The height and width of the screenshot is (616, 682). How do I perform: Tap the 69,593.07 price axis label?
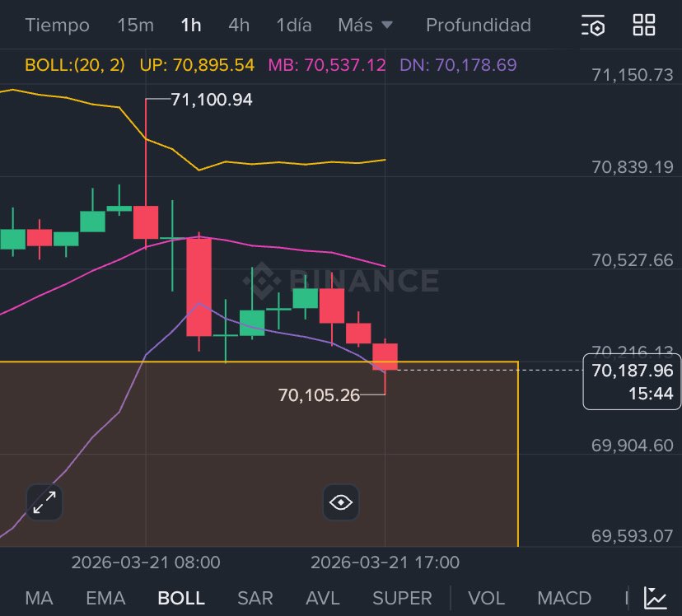coord(633,535)
